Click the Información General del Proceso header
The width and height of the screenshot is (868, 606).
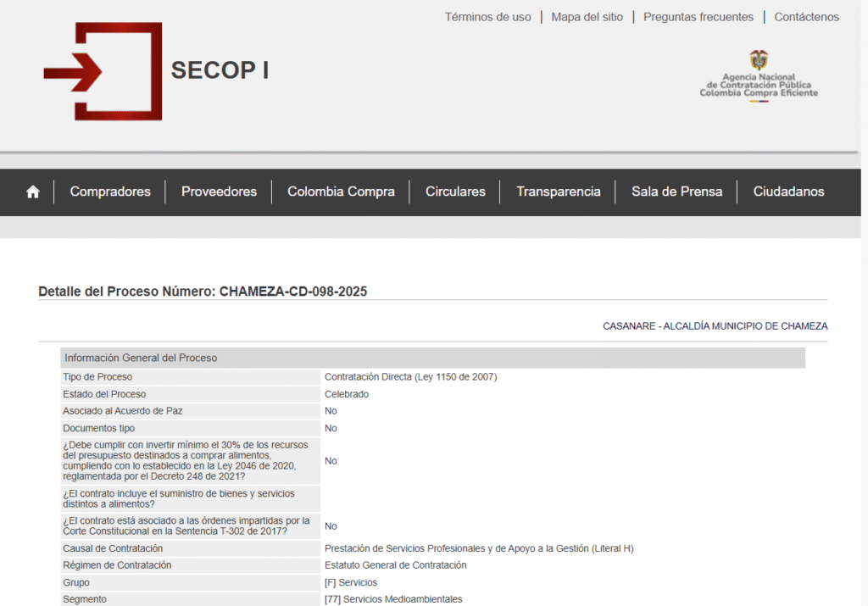tap(141, 358)
